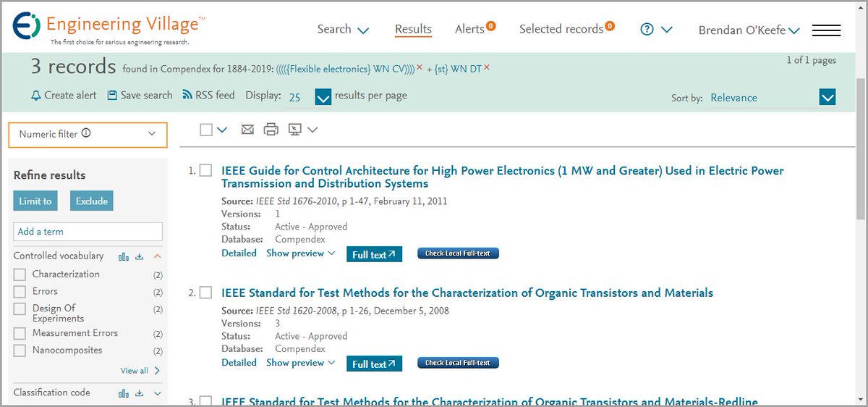868x407 pixels.
Task: Check the Nanocomposites filter
Action: tap(20, 351)
